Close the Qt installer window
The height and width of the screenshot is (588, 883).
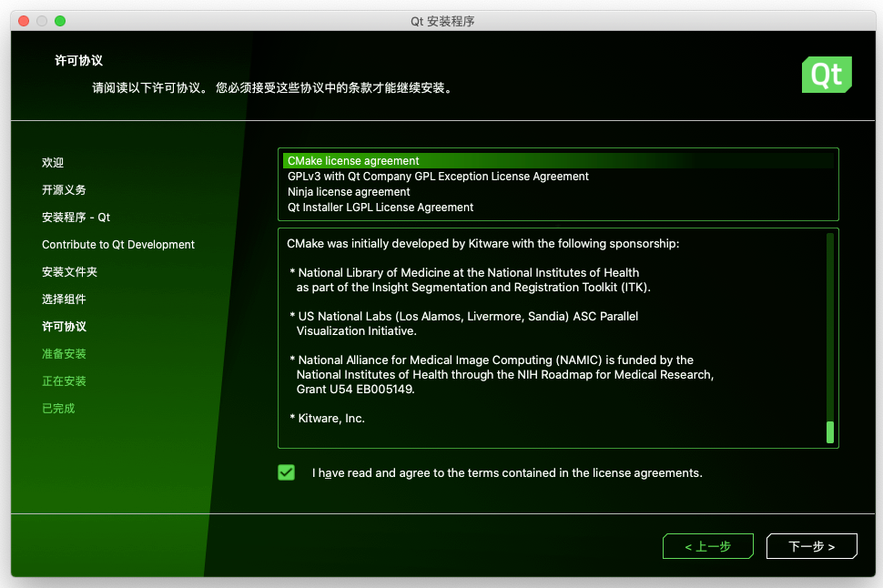pos(24,21)
